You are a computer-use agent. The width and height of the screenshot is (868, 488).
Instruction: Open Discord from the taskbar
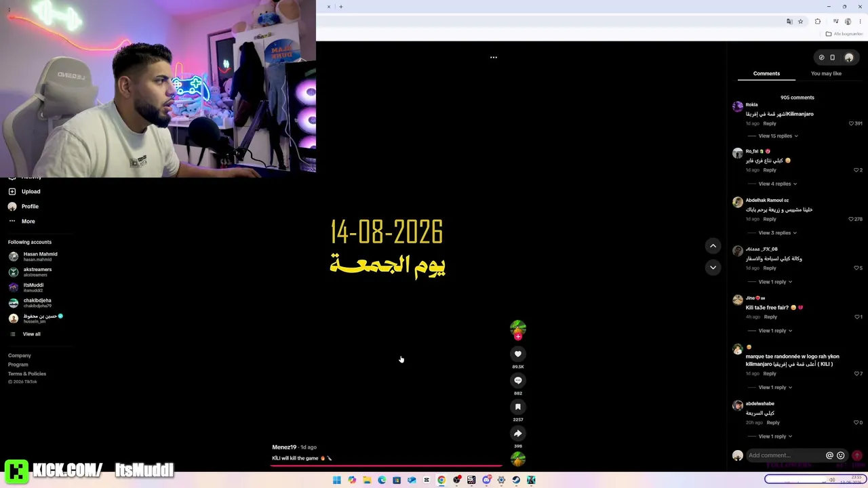point(486,480)
